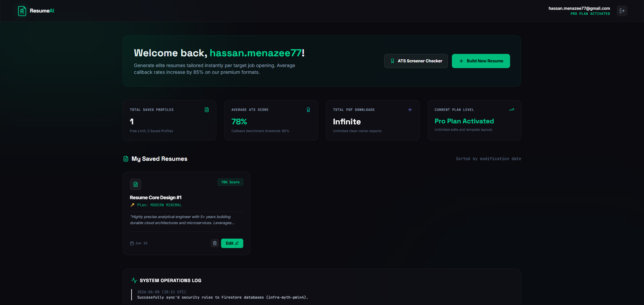Click the key icon beside Plan: MODERN MINIMAL
The height and width of the screenshot is (305, 644).
coord(132,205)
